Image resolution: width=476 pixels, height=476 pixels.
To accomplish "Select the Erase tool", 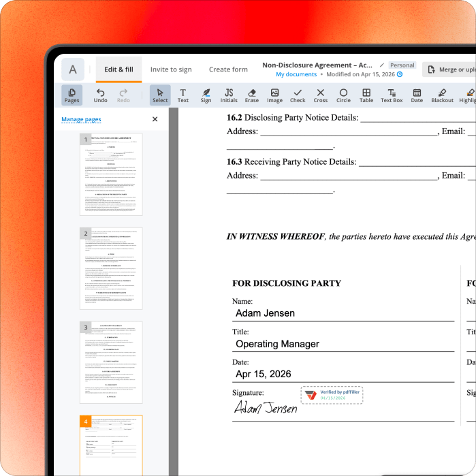I will click(252, 95).
